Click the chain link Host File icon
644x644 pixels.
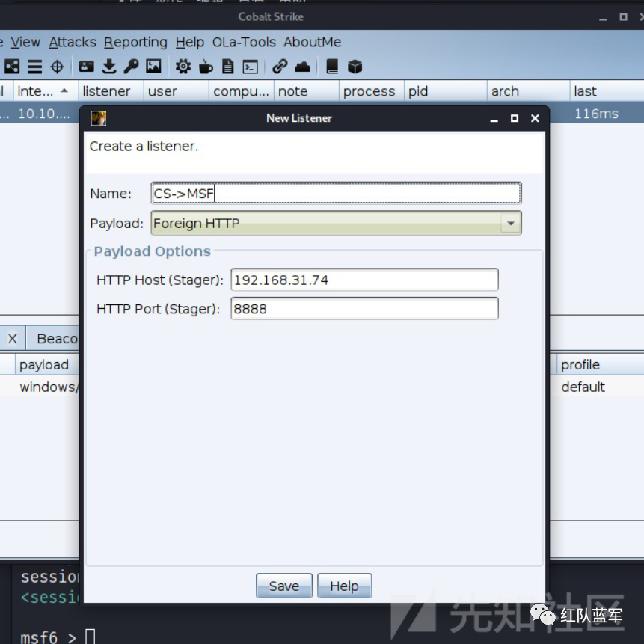point(280,66)
